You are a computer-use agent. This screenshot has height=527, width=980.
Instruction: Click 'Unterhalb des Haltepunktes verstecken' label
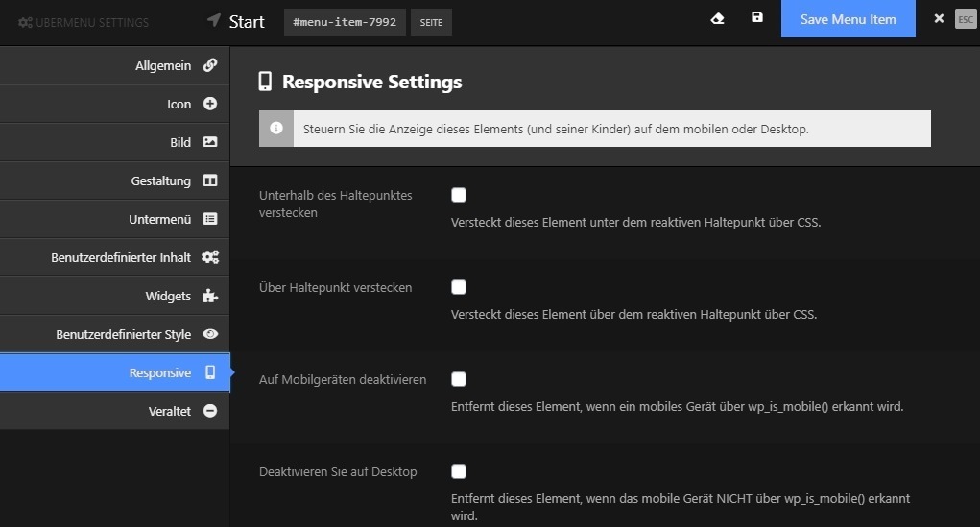[x=336, y=204]
